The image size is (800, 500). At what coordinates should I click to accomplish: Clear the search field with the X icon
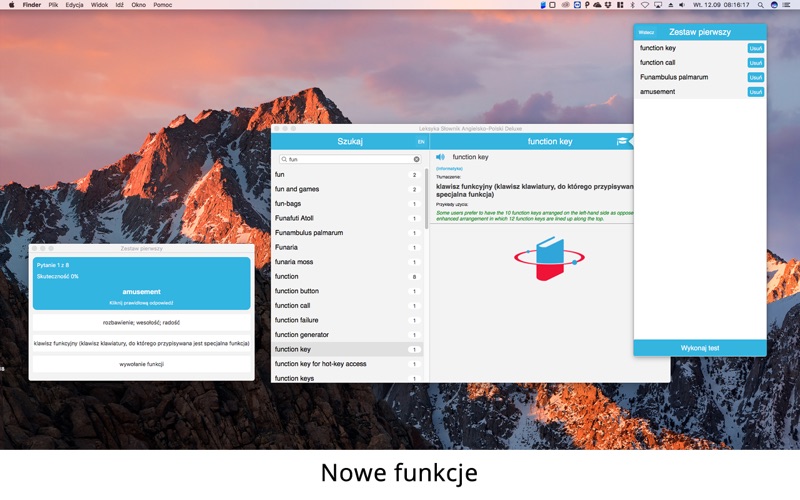point(417,159)
